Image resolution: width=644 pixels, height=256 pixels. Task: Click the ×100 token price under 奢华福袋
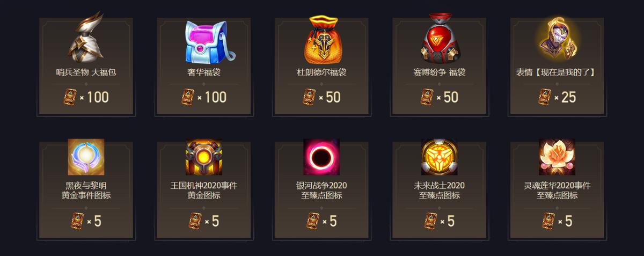click(204, 97)
